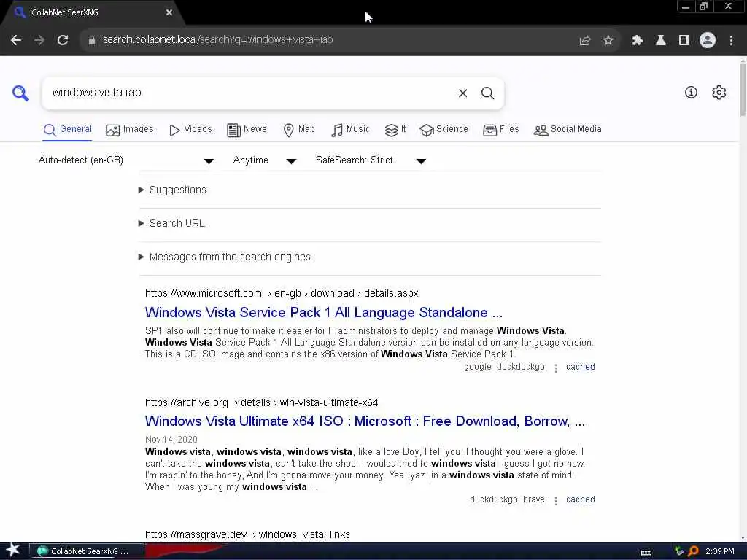Image resolution: width=747 pixels, height=560 pixels.
Task: Open the Auto-detect (en-GB) language dropdown
Action: pos(126,160)
